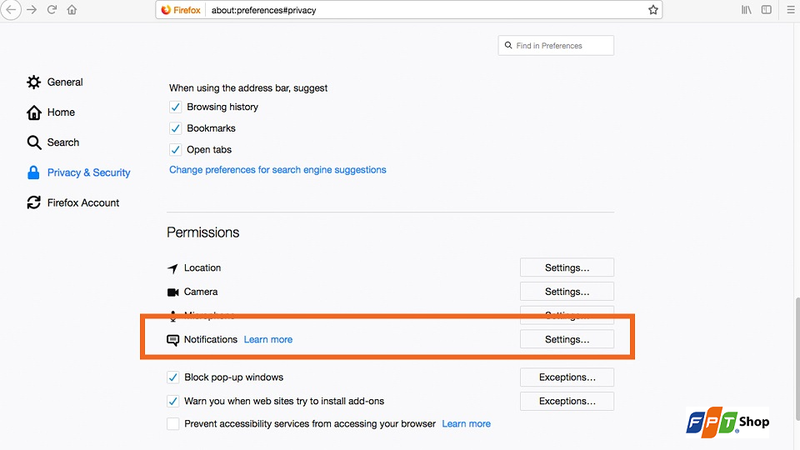Open add-ons install Exceptions button
The image size is (800, 450).
coord(567,402)
